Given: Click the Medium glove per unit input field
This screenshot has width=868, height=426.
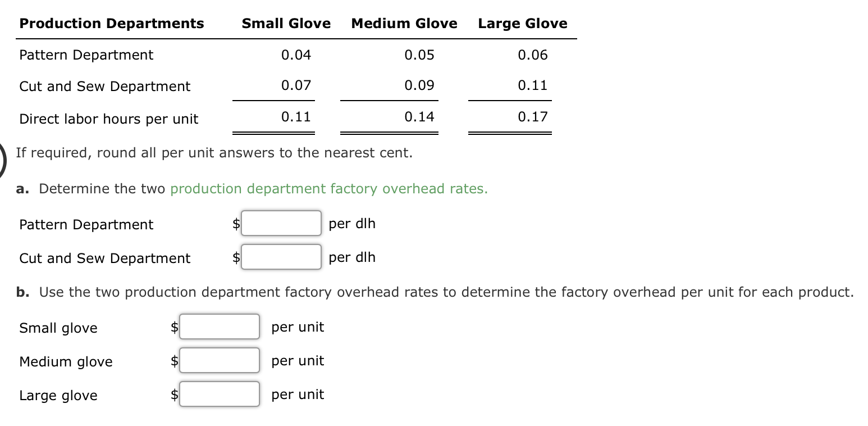Looking at the screenshot, I should 219,360.
